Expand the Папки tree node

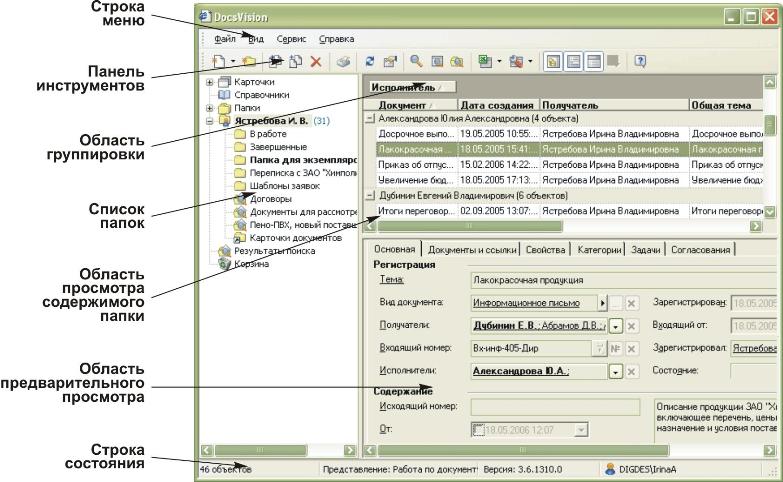click(x=210, y=108)
